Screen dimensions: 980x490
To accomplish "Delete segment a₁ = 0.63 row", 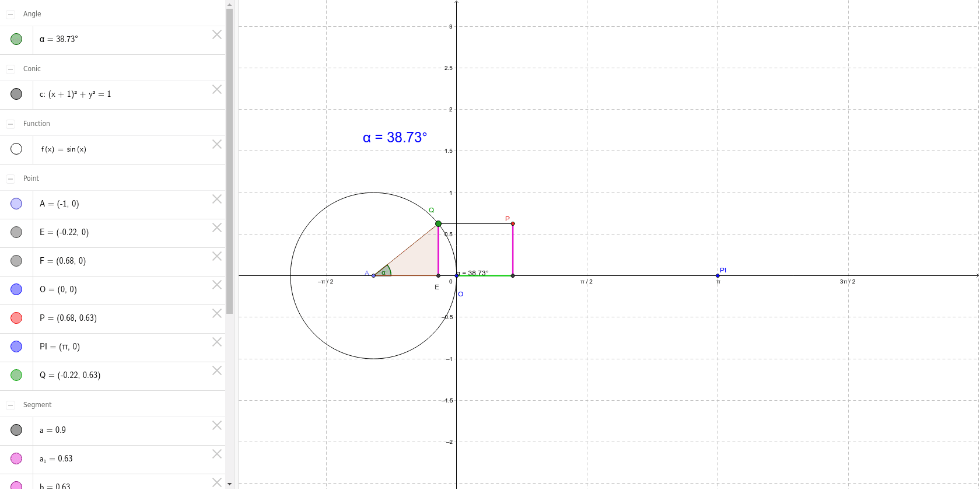I will coord(217,454).
